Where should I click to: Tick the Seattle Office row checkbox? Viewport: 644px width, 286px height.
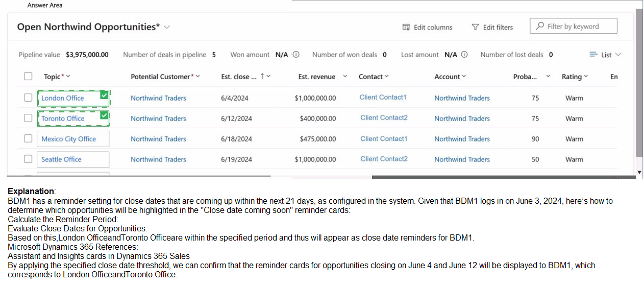coord(28,159)
